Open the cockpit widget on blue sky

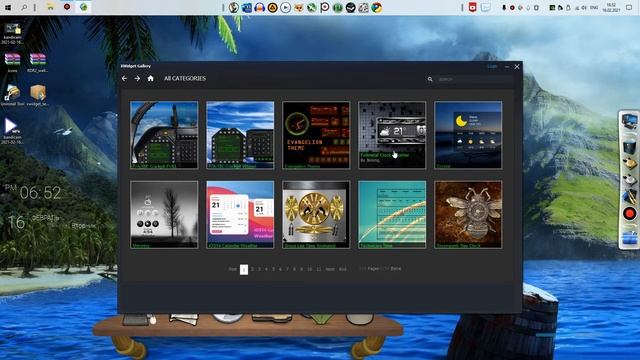pyautogui.click(x=240, y=135)
